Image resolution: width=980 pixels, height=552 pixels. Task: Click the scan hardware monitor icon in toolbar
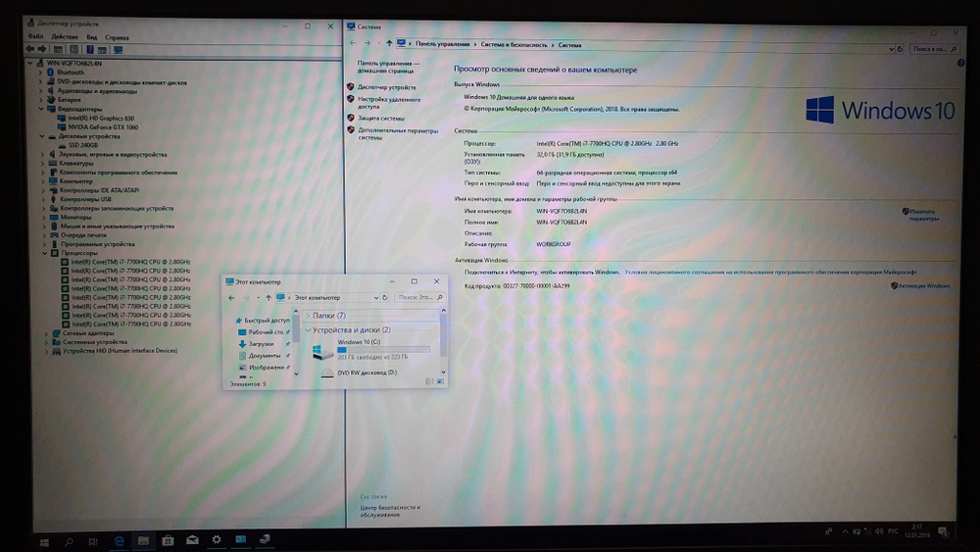click(x=118, y=49)
